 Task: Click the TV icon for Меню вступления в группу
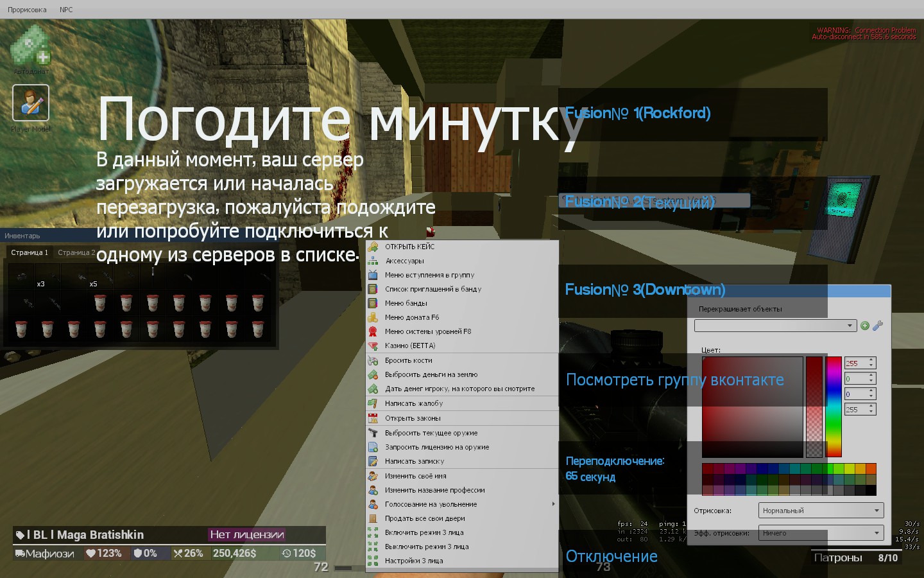(373, 275)
